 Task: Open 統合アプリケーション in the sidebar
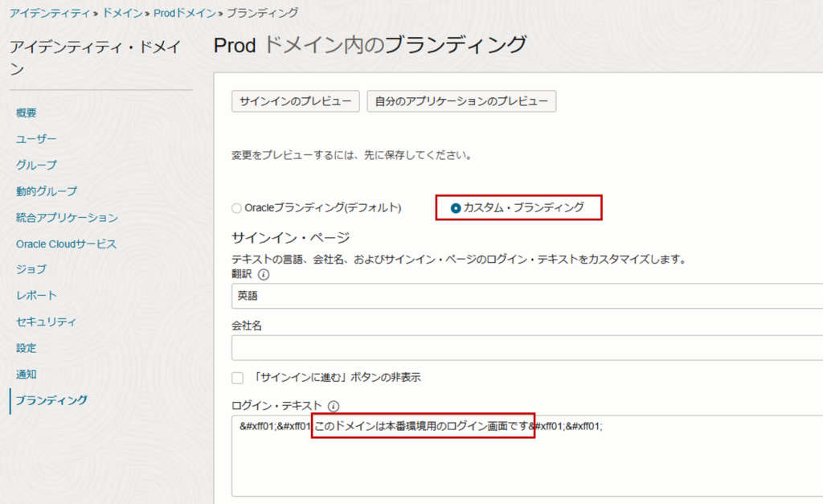[x=67, y=218]
